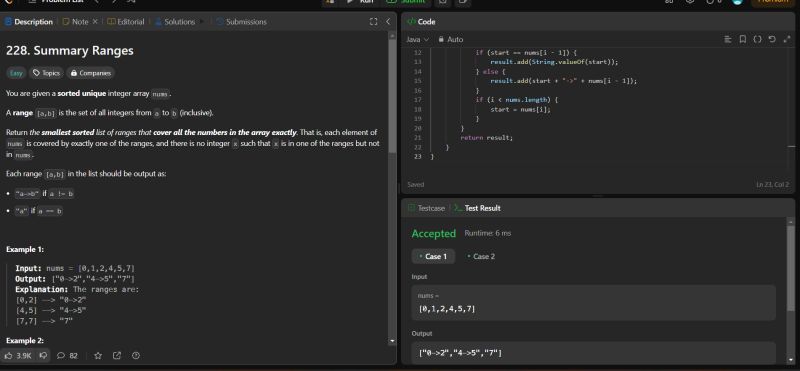Open the Submissions tab
This screenshot has width=800, height=371.
point(241,22)
